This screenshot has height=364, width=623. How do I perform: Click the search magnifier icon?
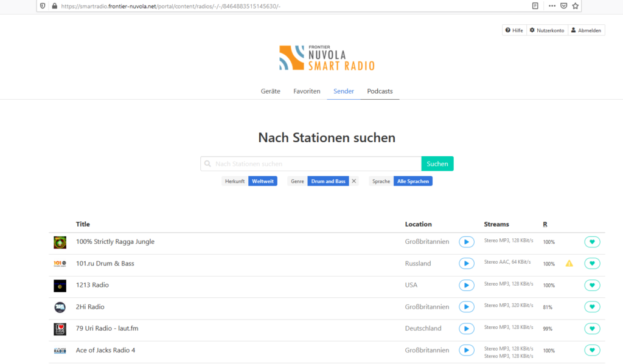click(207, 163)
